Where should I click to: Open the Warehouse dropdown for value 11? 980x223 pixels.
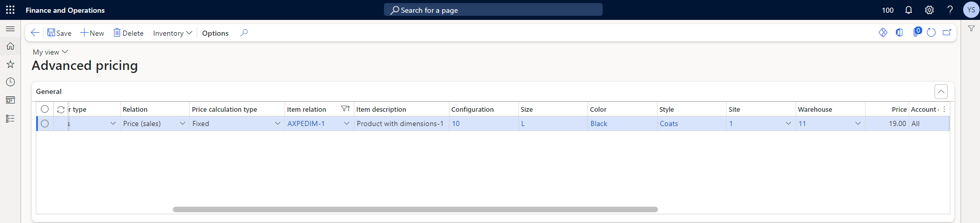click(x=857, y=123)
